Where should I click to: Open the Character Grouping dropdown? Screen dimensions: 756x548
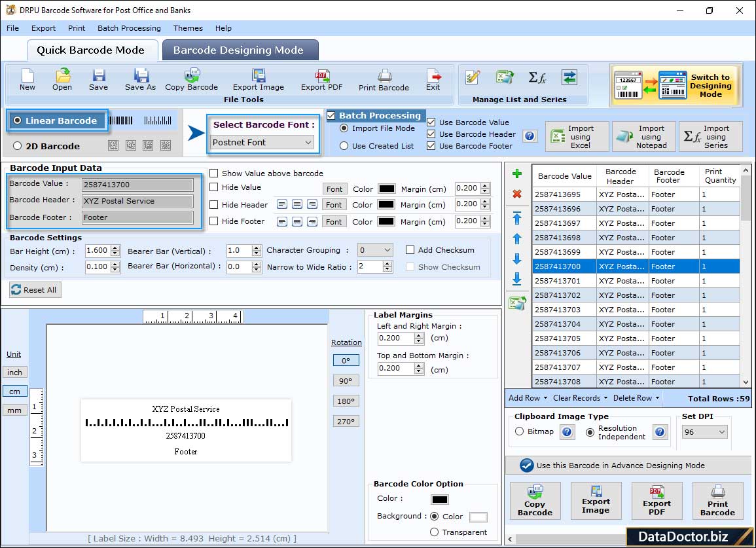(x=375, y=250)
